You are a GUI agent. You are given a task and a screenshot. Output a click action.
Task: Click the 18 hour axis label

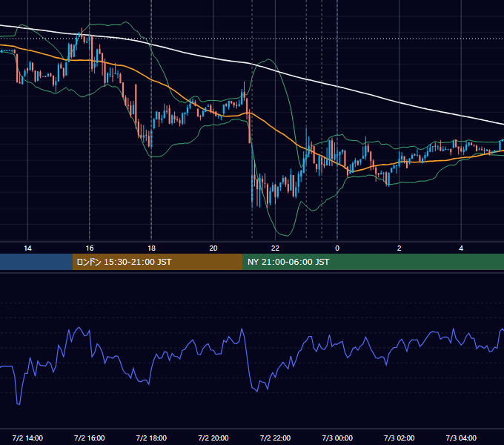pos(151,248)
